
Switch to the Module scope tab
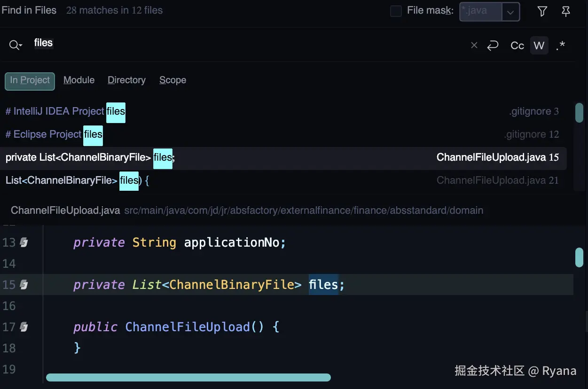(79, 80)
